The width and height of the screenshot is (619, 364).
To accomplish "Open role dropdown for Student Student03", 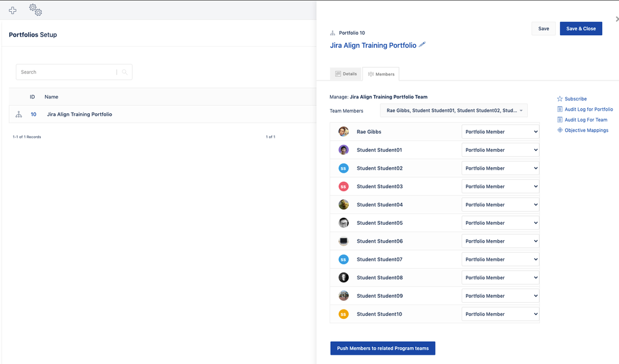I will 500,186.
